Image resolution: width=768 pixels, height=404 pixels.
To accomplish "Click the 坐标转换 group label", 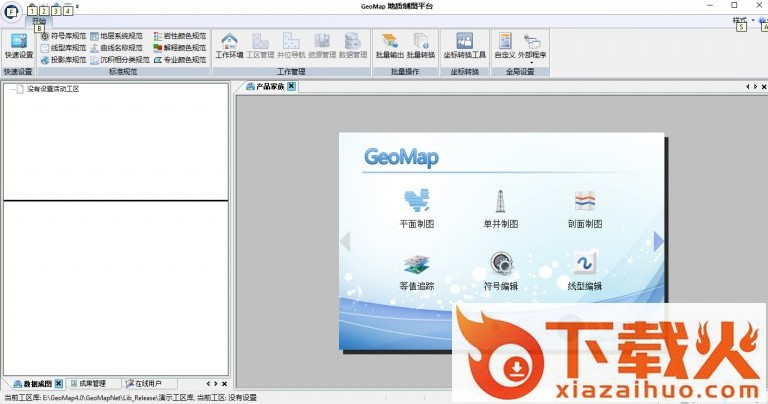I will pyautogui.click(x=464, y=71).
